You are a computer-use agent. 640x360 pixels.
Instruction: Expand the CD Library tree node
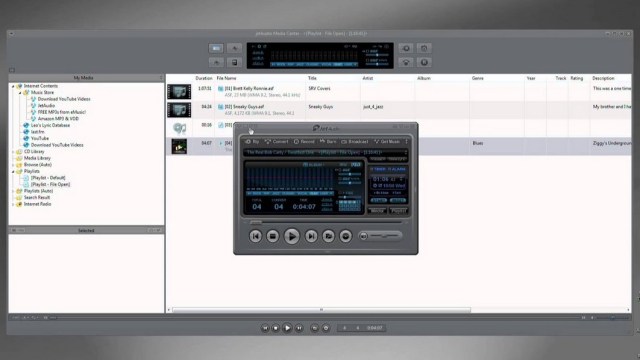tap(13, 152)
